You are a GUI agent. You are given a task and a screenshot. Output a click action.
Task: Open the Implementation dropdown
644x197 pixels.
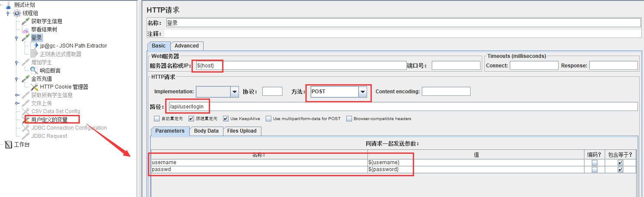(x=234, y=92)
